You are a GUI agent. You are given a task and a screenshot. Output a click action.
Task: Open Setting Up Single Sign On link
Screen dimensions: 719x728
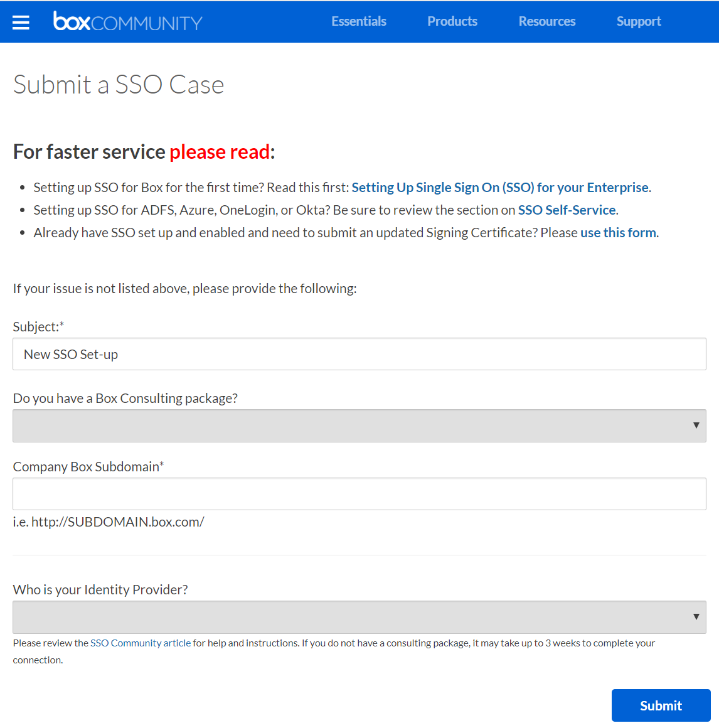(x=500, y=188)
